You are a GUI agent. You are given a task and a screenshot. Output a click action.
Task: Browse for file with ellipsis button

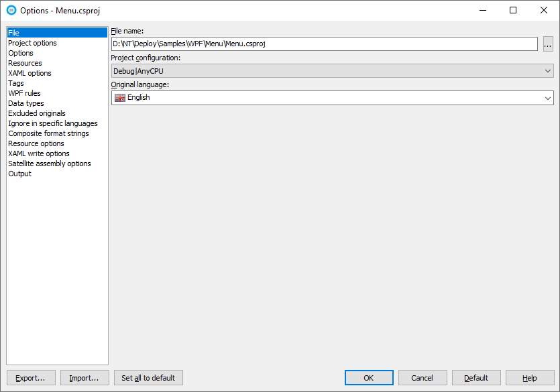tap(548, 44)
